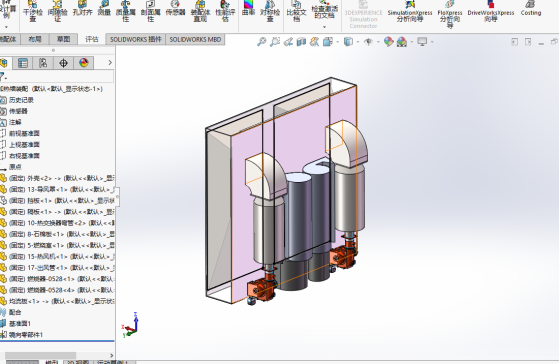Launch the 孔对齐 hole alignment check
The width and height of the screenshot is (559, 364).
[x=82, y=9]
